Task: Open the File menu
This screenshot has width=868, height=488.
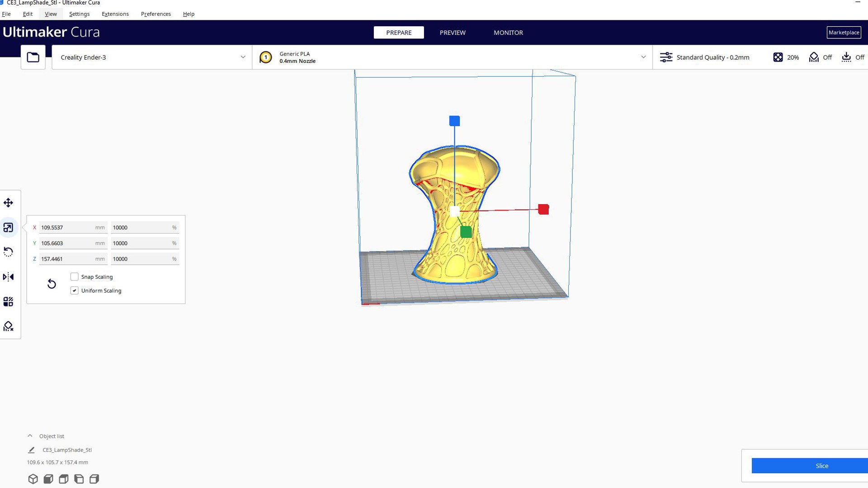Action: click(6, 14)
